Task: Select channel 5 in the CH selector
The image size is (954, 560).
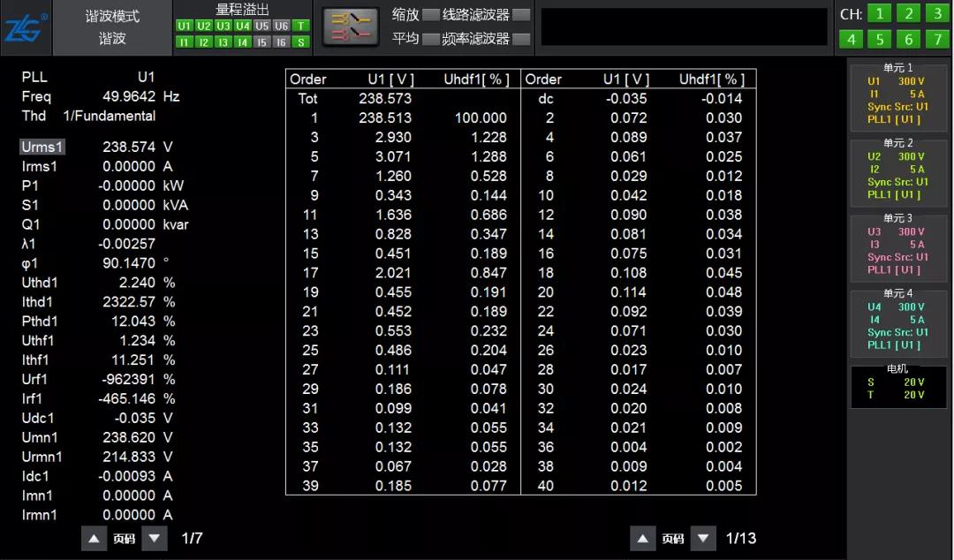Action: [x=879, y=40]
